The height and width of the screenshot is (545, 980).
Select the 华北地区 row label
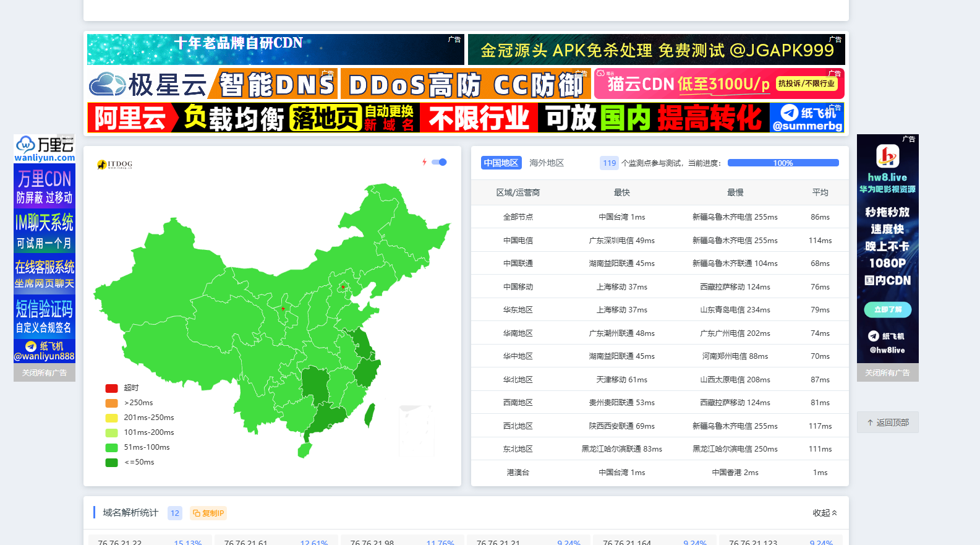point(518,380)
